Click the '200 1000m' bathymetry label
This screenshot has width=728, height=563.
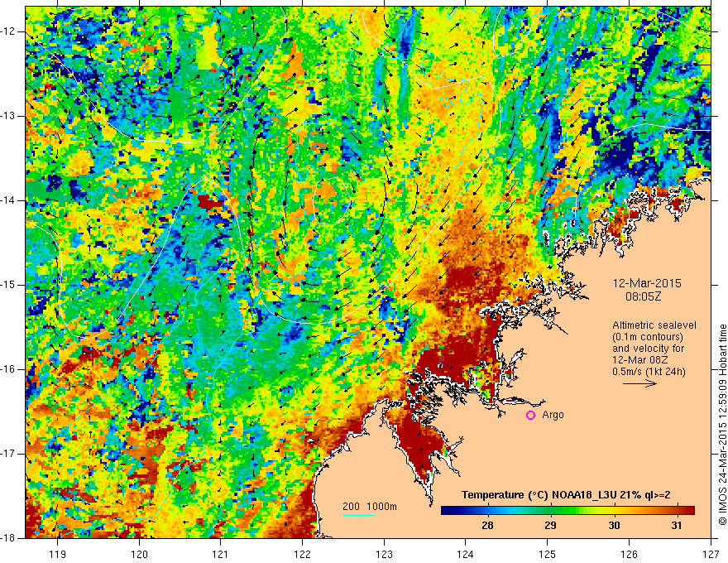[x=370, y=507]
